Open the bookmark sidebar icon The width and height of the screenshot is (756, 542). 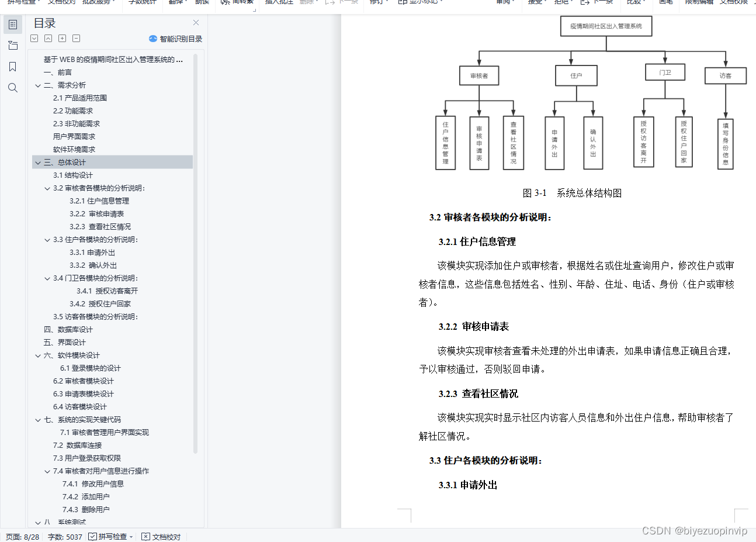[13, 67]
